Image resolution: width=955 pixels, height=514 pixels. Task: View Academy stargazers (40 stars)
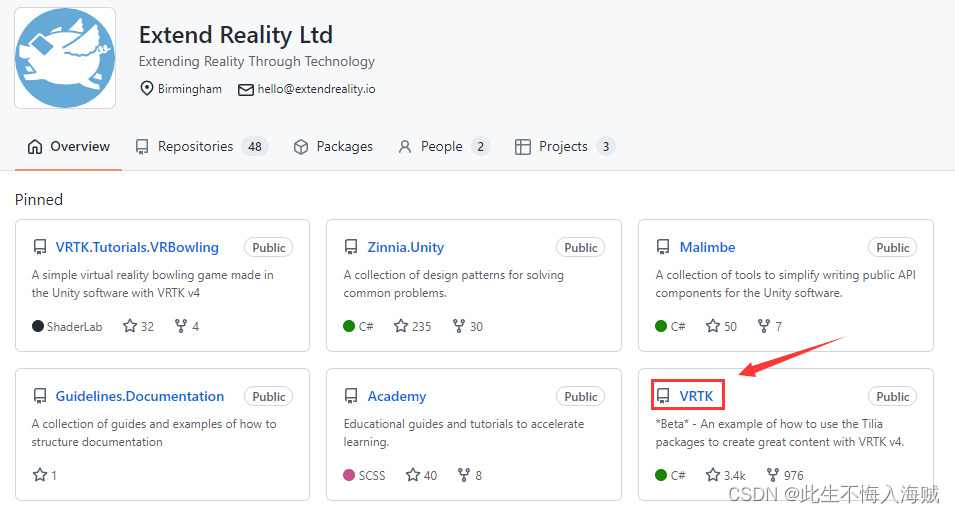coord(421,475)
